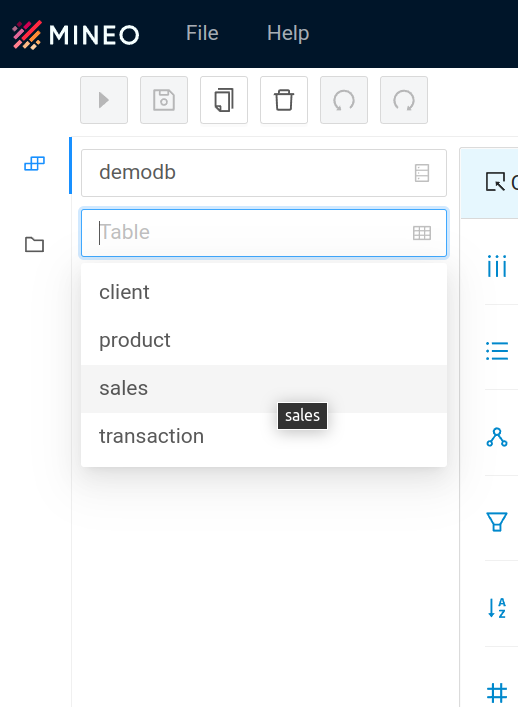Click the redo arrow button
Viewport: 518px width, 707px height.
pos(403,100)
